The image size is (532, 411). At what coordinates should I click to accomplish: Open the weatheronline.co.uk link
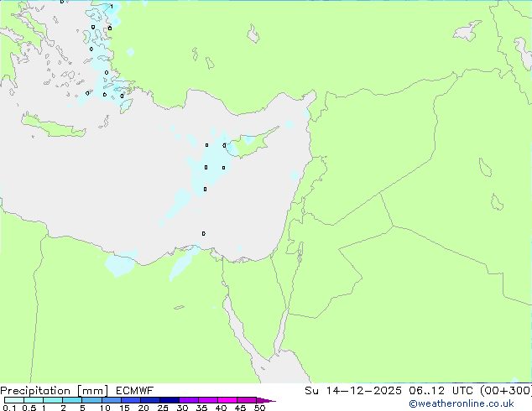pyautogui.click(x=462, y=403)
